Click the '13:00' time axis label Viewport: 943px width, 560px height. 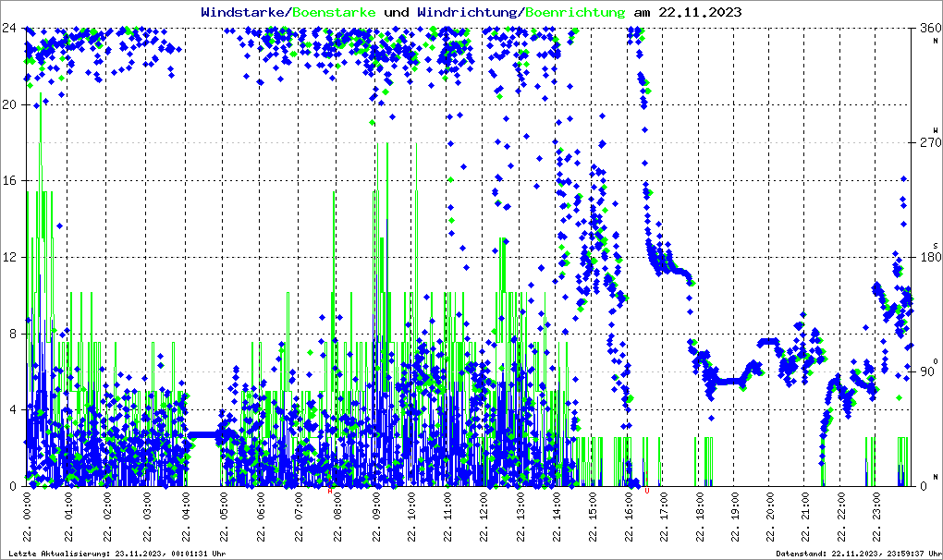(520, 517)
